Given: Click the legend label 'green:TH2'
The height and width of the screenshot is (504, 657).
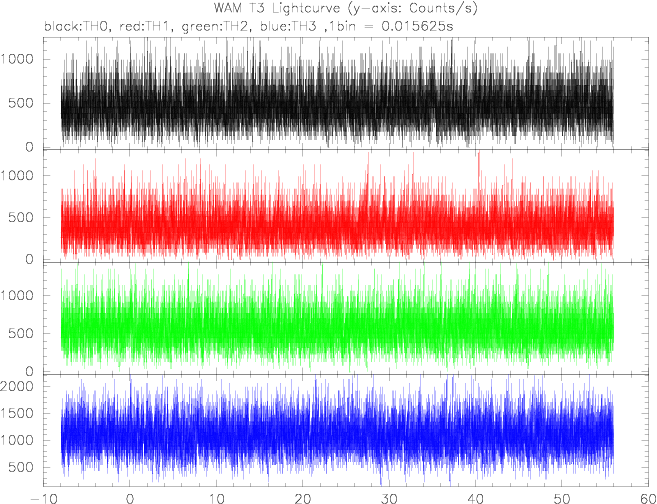Looking at the screenshot, I should pos(217,26).
